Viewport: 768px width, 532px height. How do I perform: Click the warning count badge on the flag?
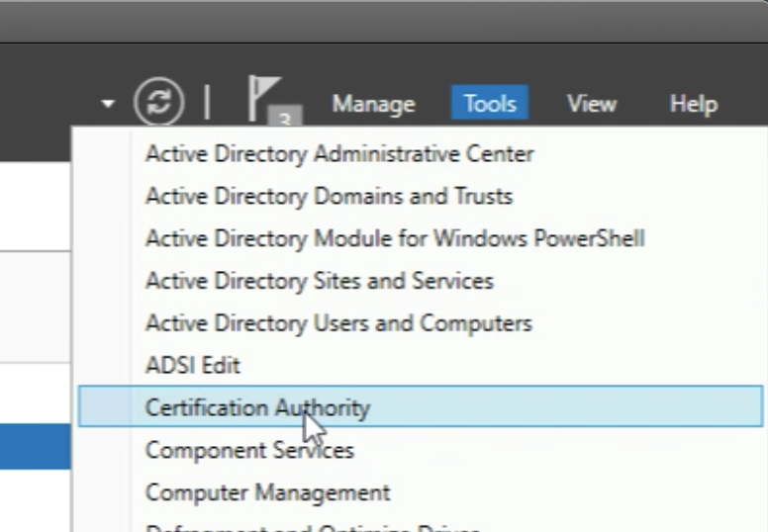284,120
